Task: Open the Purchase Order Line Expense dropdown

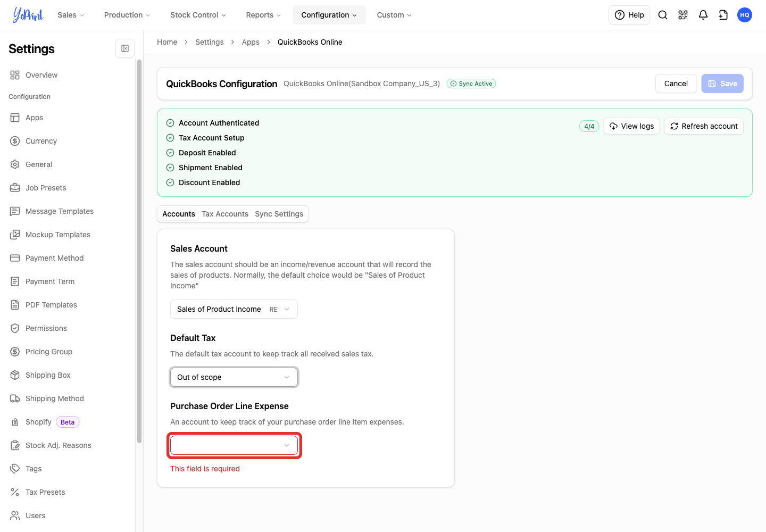Action: [x=234, y=445]
